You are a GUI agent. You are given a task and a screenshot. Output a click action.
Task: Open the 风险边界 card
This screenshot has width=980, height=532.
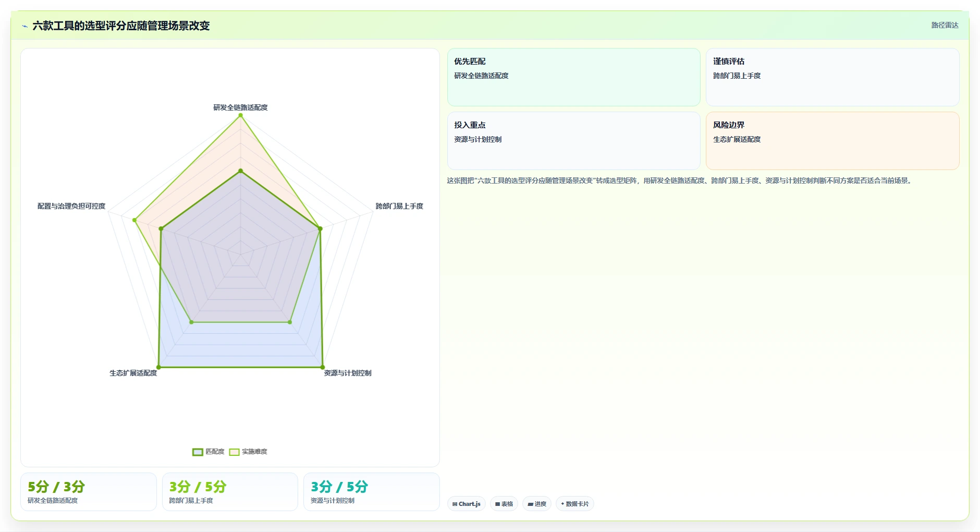click(x=832, y=141)
